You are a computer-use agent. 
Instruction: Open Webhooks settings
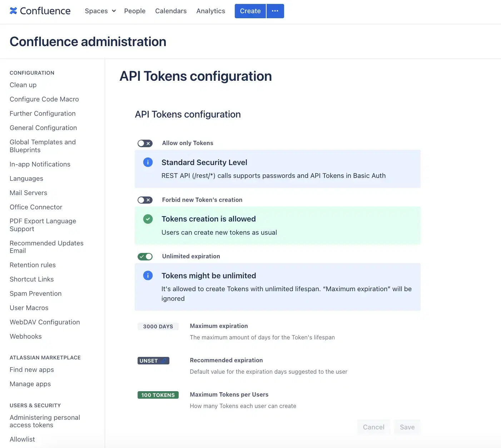point(26,337)
